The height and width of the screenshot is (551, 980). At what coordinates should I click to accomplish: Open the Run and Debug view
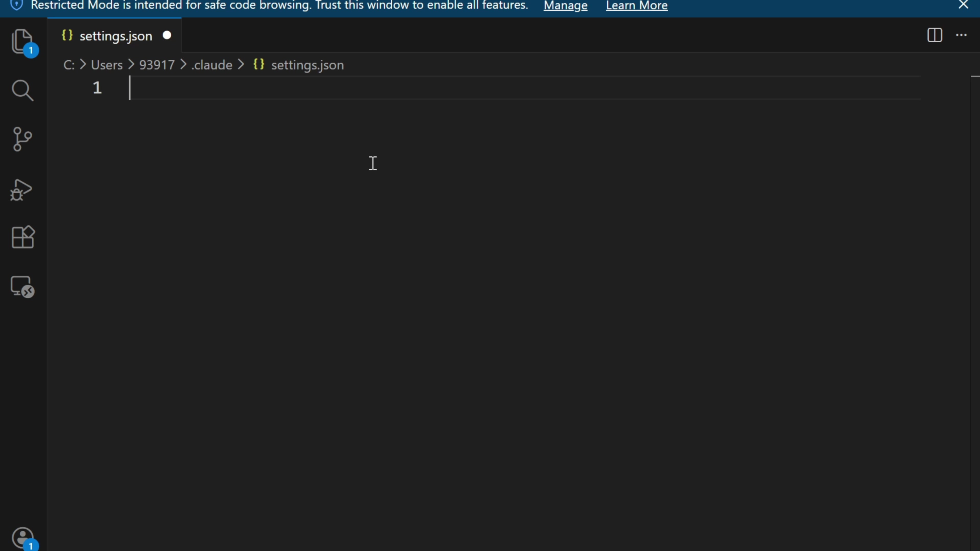tap(21, 190)
